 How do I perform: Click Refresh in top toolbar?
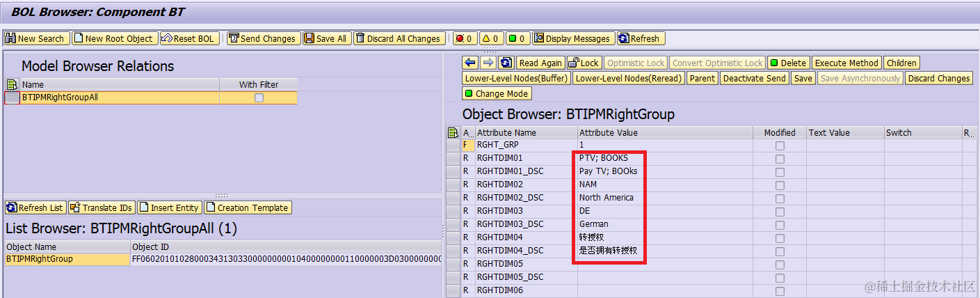(640, 38)
